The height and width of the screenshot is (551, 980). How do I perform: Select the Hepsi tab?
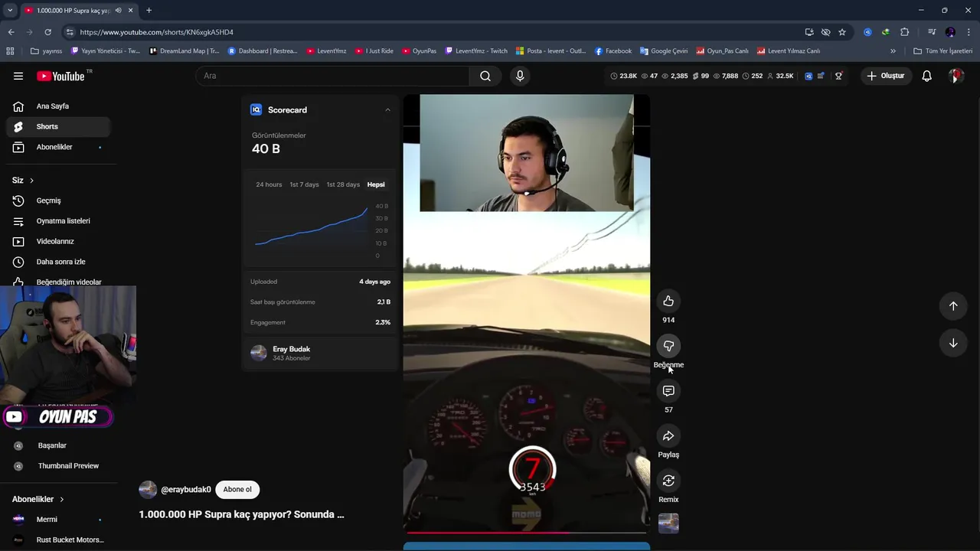coord(376,184)
